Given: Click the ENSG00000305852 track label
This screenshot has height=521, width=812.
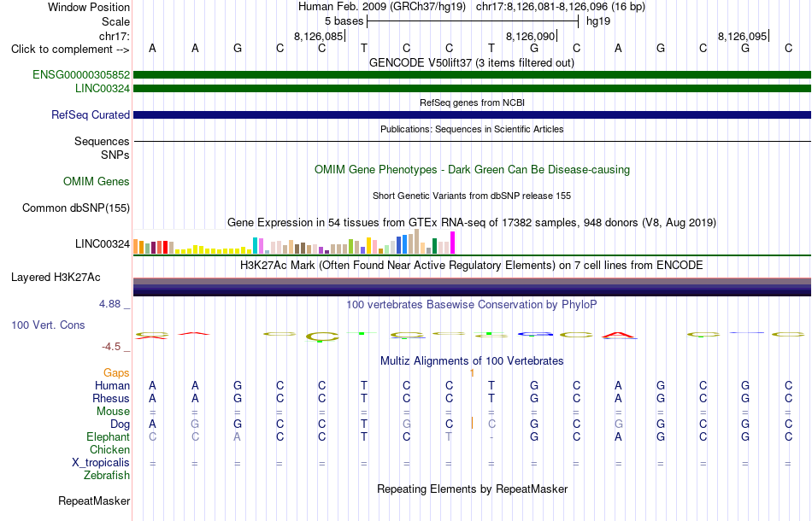Looking at the screenshot, I should pos(81,75).
